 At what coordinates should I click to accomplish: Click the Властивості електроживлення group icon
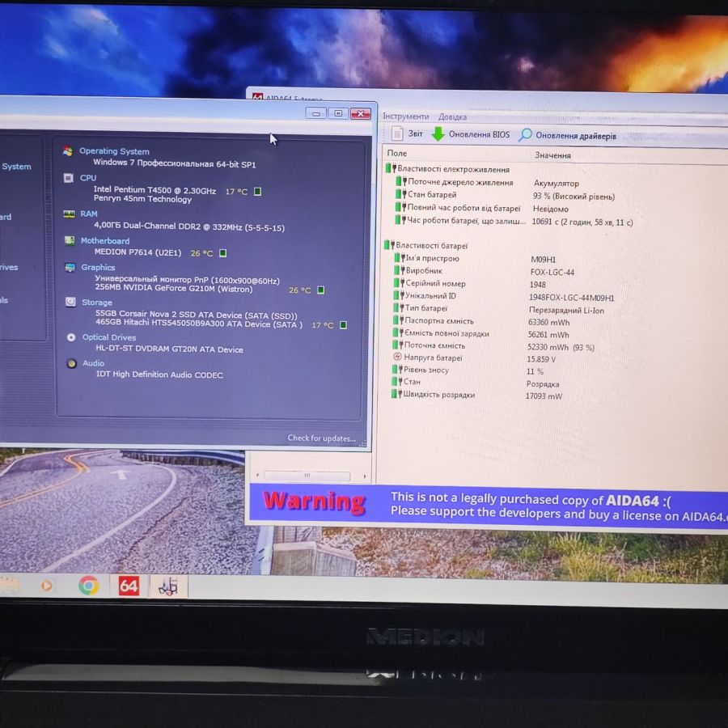click(390, 168)
